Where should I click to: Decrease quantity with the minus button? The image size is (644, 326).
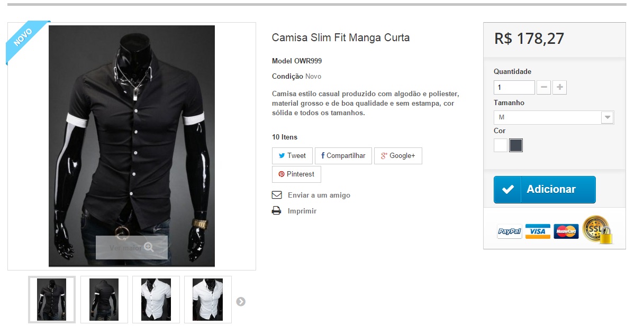[x=543, y=87]
